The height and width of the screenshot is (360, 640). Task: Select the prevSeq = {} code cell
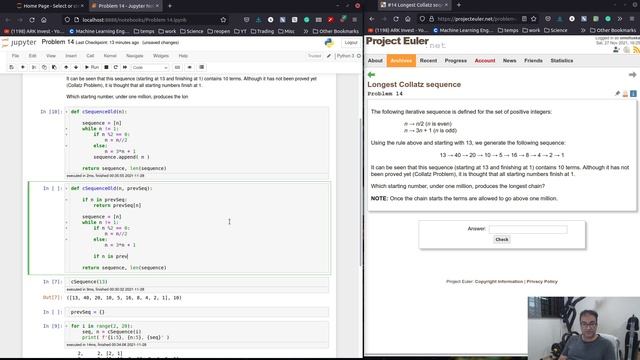click(197, 312)
